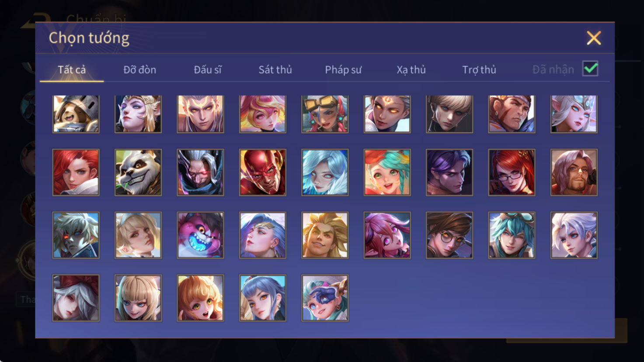
Task: Choose the teal-haired hero with goggles on head
Action: pyautogui.click(x=512, y=235)
